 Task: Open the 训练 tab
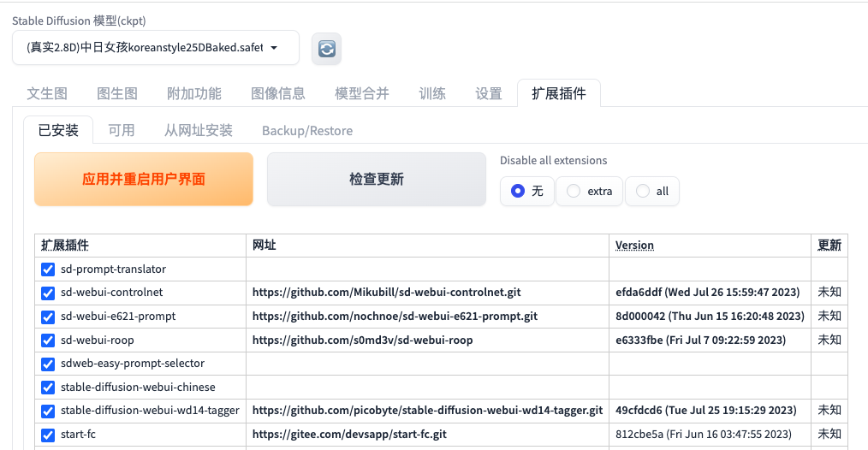pyautogui.click(x=432, y=93)
